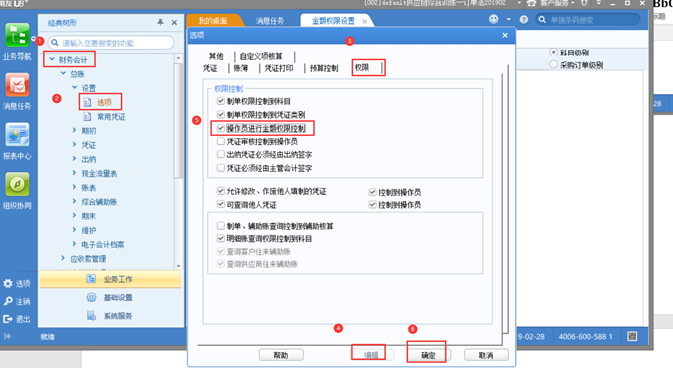Click the function search input field

tap(112, 43)
